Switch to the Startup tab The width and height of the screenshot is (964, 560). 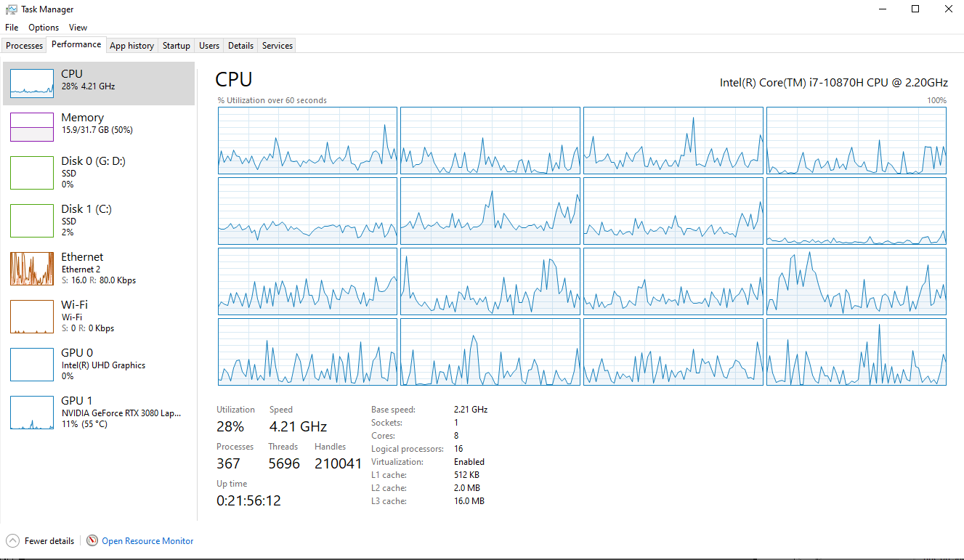point(176,45)
